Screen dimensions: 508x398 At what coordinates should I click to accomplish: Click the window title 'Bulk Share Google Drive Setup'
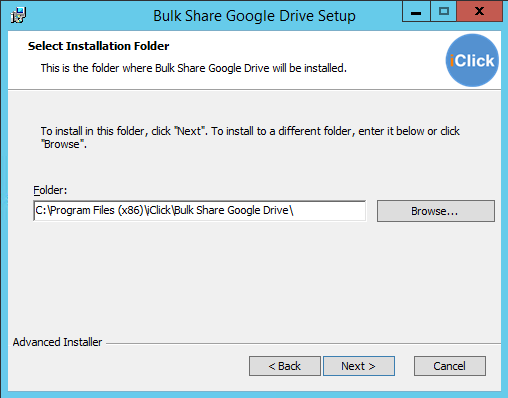point(254,16)
